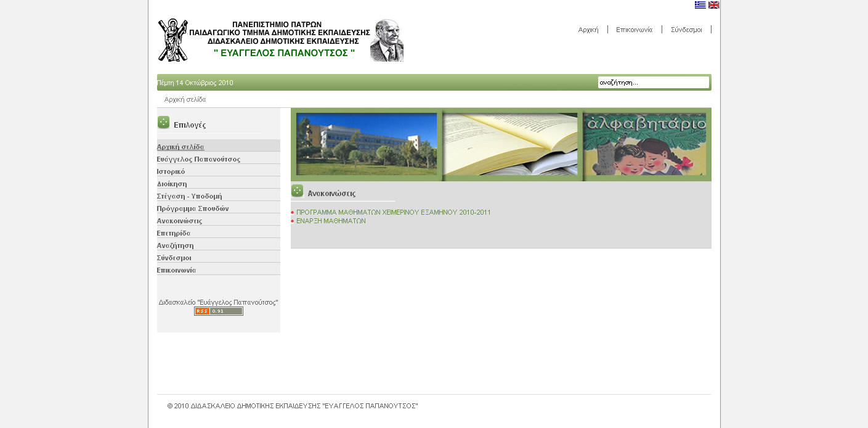Click the Αρχική σελίδα breadcrumb
This screenshot has height=428, width=868.
(x=185, y=99)
